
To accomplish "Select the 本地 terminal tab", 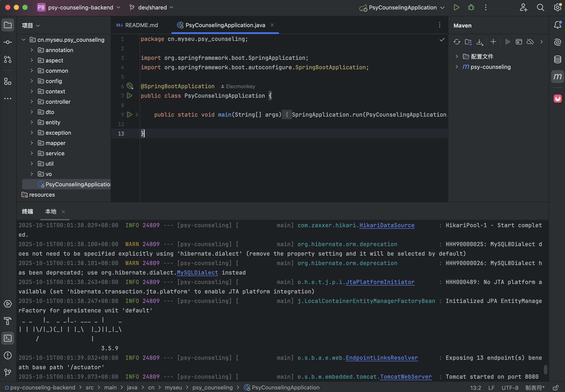I will coord(51,211).
